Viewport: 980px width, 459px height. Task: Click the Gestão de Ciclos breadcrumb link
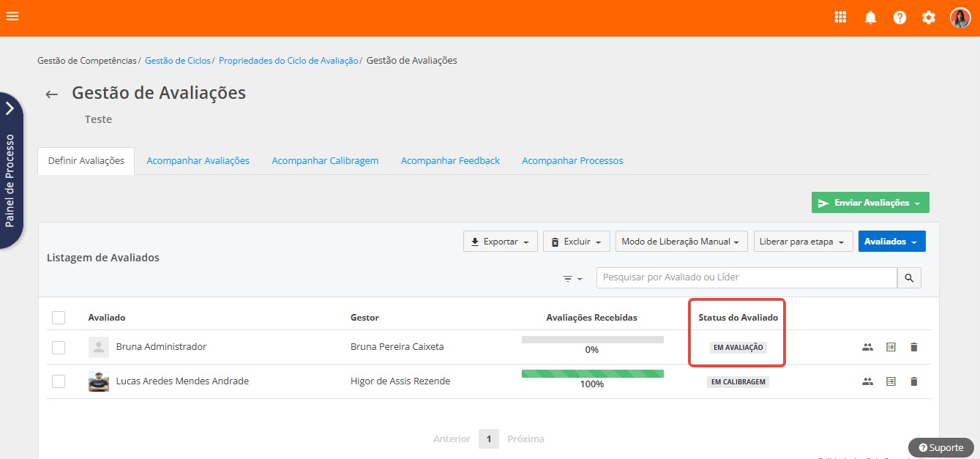[178, 61]
